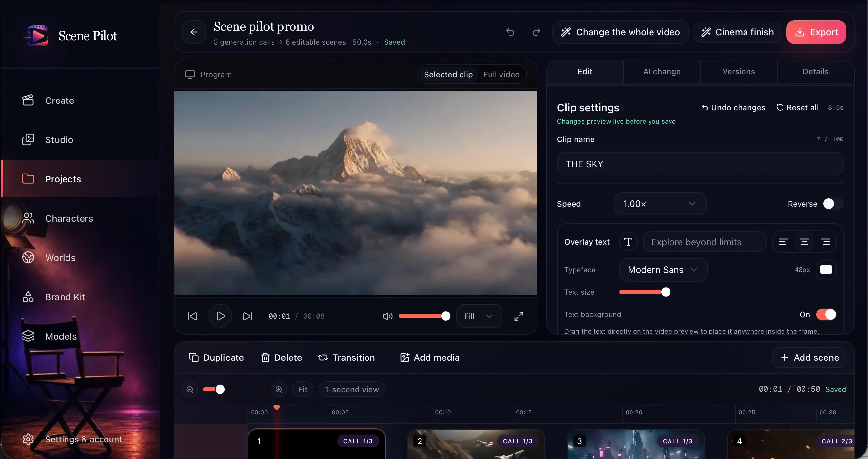Expand preview to fullscreen
Image resolution: width=868 pixels, height=459 pixels.
[x=519, y=316]
